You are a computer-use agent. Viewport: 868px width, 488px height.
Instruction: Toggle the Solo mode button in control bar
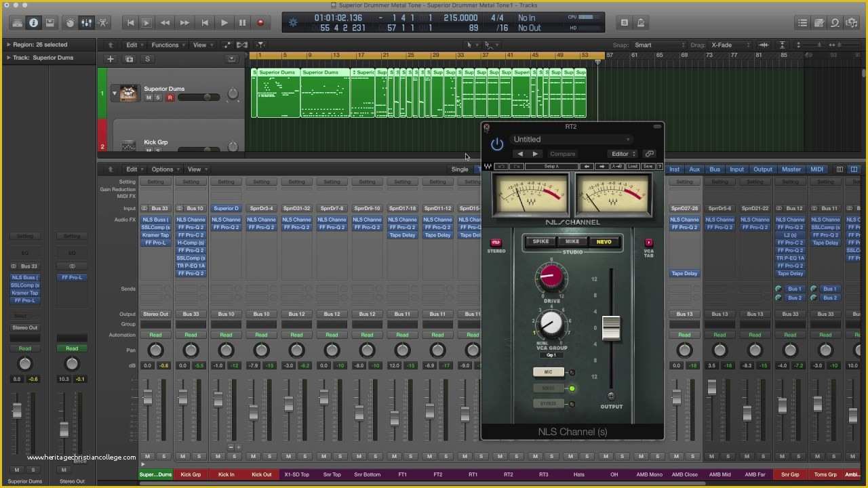tap(624, 22)
